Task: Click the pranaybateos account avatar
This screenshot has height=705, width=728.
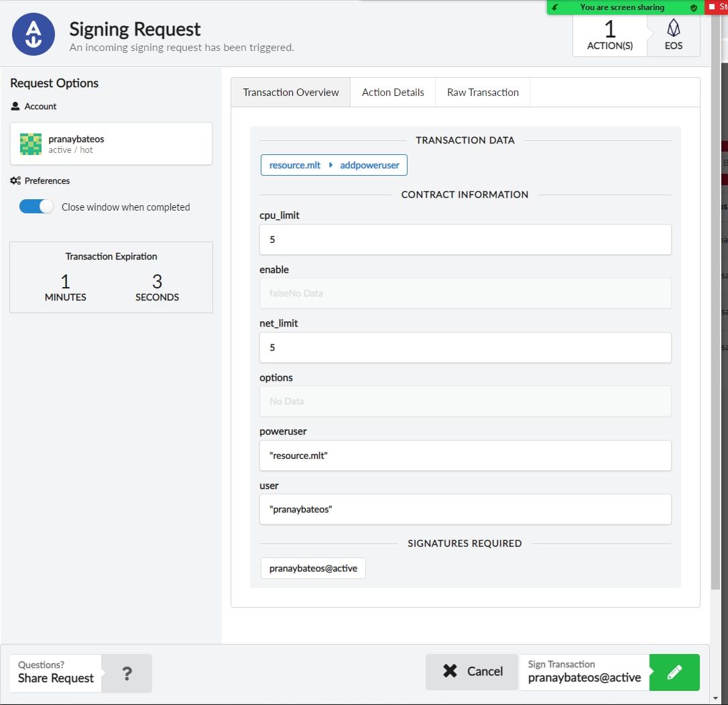Action: click(31, 144)
